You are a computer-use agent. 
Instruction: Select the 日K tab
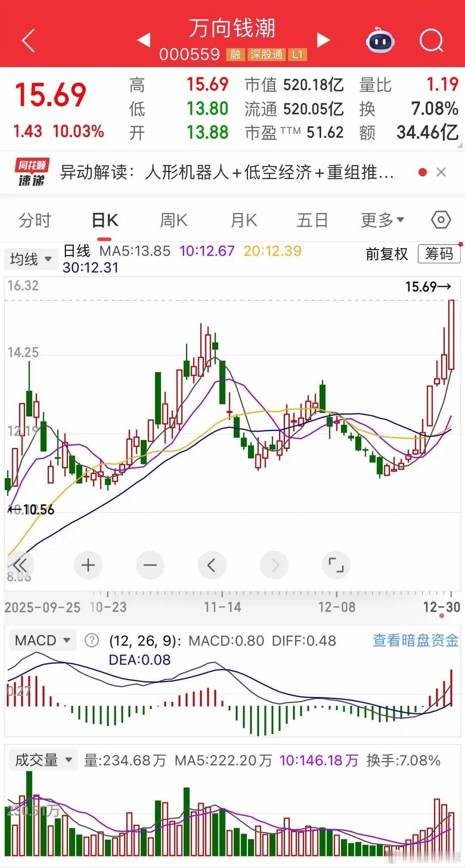coord(105,220)
